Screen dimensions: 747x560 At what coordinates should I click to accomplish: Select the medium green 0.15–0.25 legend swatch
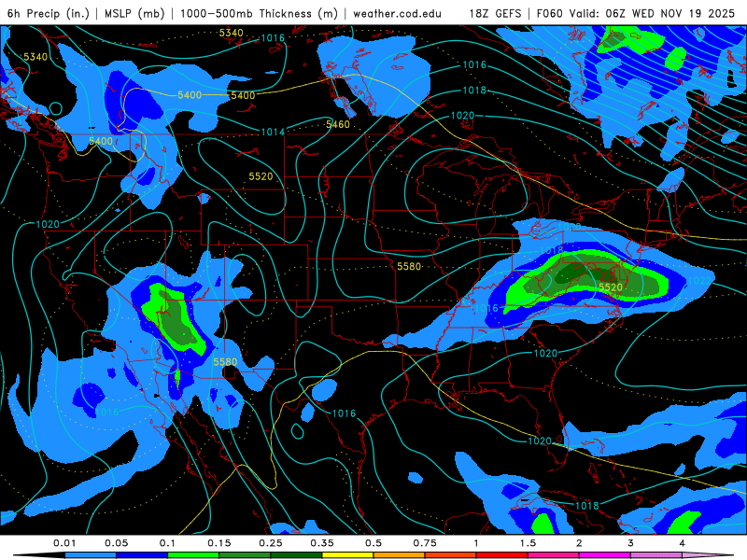coord(245,555)
